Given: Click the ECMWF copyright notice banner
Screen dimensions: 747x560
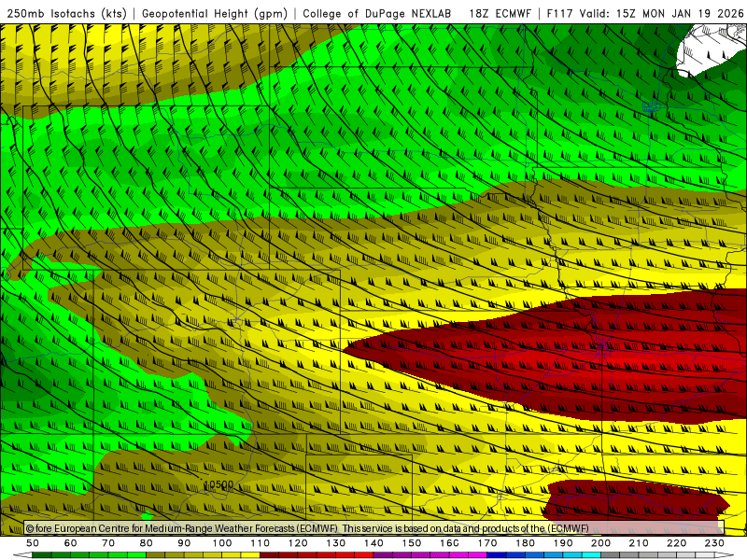Looking at the screenshot, I should click(374, 528).
